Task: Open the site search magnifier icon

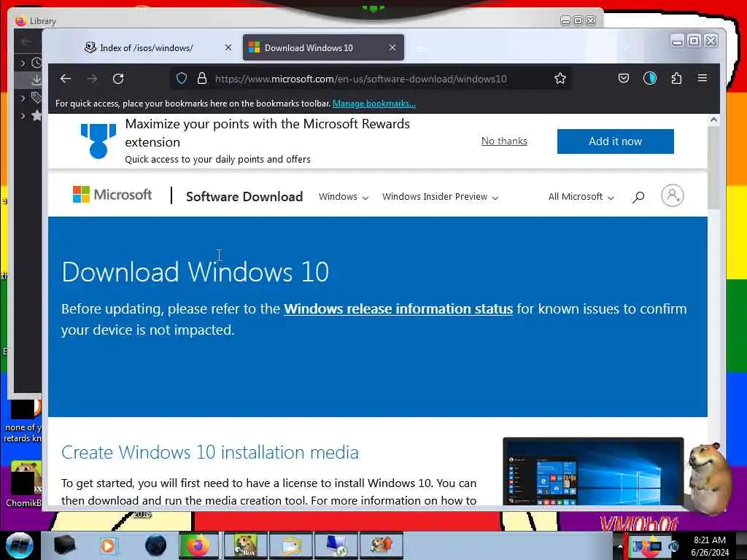Action: 638,197
